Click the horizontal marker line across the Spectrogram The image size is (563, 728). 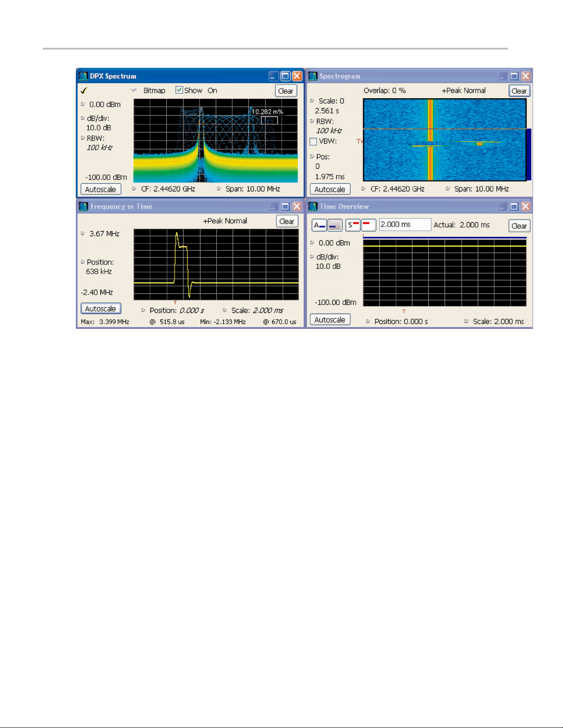445,129
